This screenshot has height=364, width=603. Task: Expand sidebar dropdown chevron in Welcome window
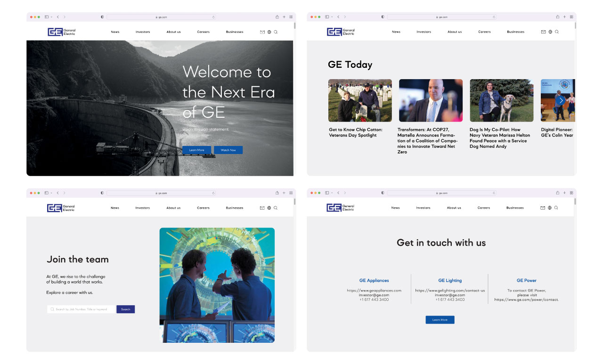(x=51, y=17)
